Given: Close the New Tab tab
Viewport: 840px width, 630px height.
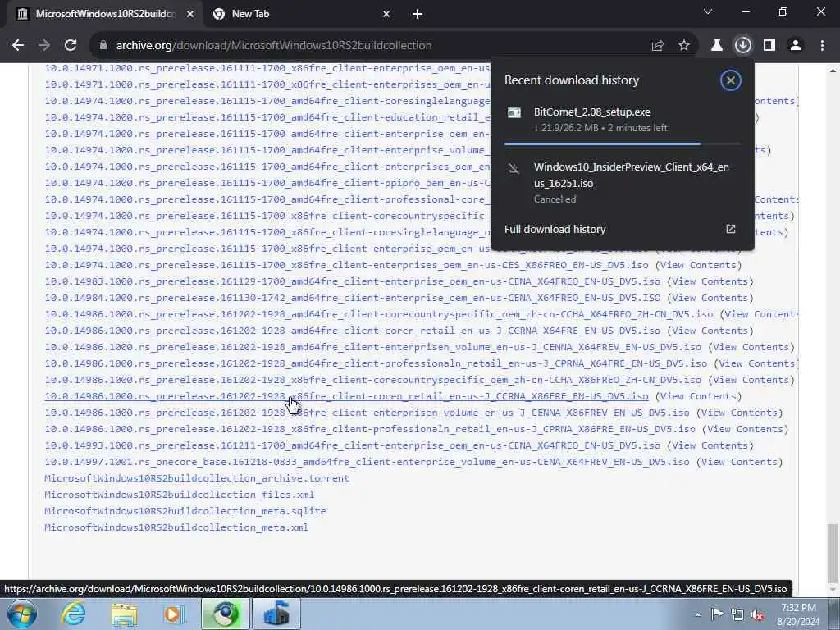Looking at the screenshot, I should click(x=386, y=15).
